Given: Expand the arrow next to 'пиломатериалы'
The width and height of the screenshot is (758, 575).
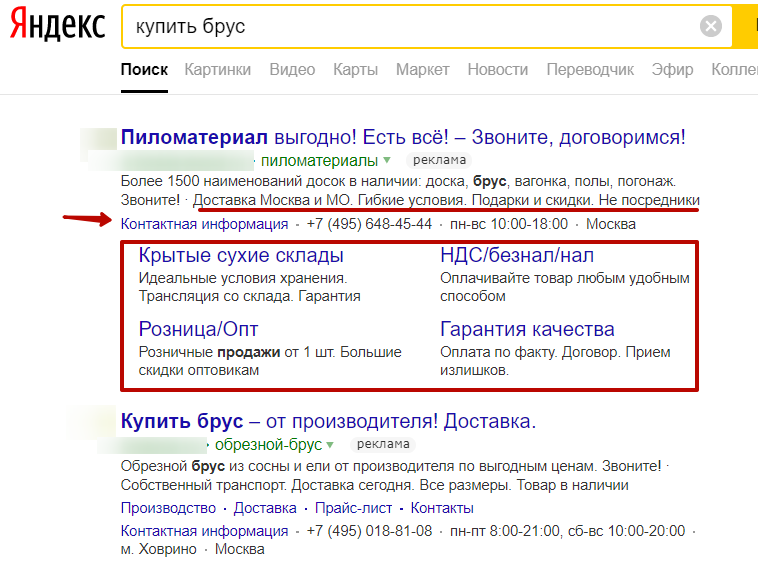Looking at the screenshot, I should [387, 160].
